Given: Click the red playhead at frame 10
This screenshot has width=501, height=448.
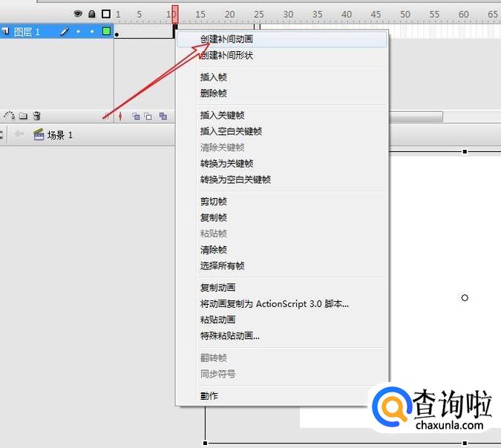Looking at the screenshot, I should (x=175, y=14).
